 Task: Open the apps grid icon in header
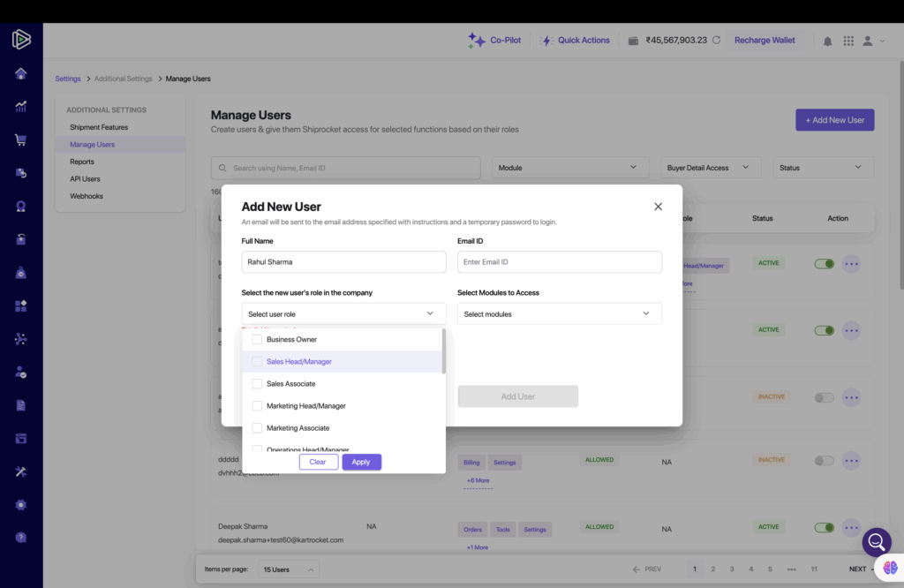[x=848, y=41]
